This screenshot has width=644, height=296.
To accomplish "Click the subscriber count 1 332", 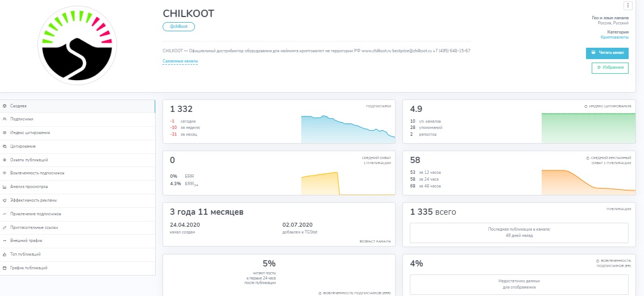I will pos(181,109).
